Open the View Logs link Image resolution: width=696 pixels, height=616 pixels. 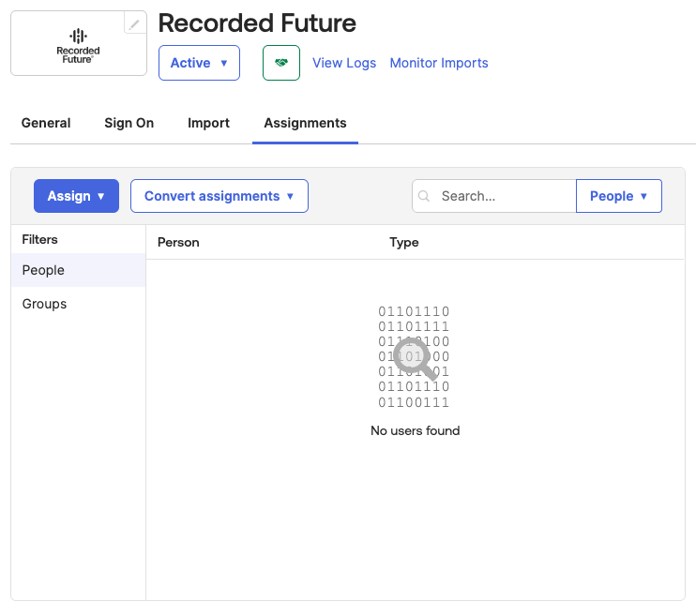tap(344, 63)
